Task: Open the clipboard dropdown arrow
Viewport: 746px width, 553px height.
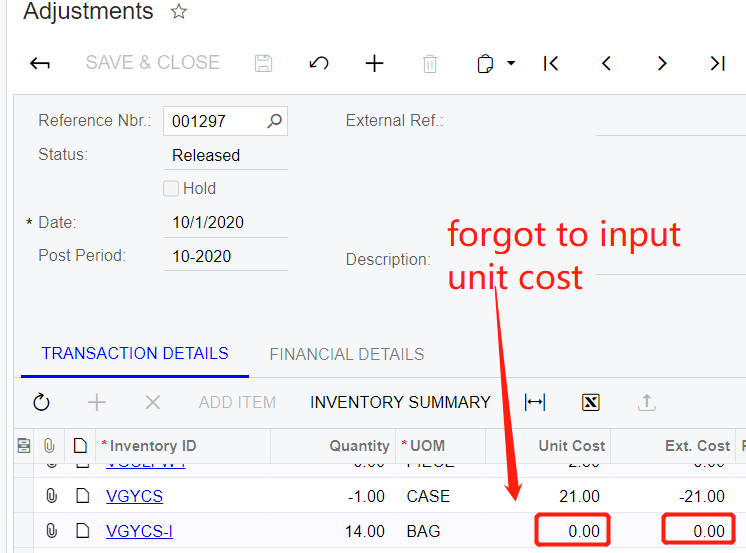Action: pos(511,63)
